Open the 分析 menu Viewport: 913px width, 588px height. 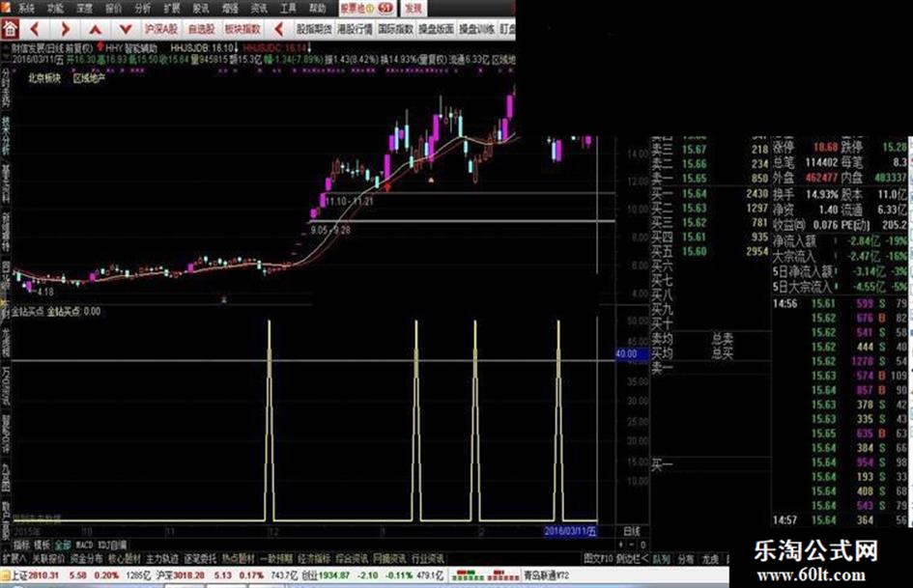pyautogui.click(x=143, y=8)
